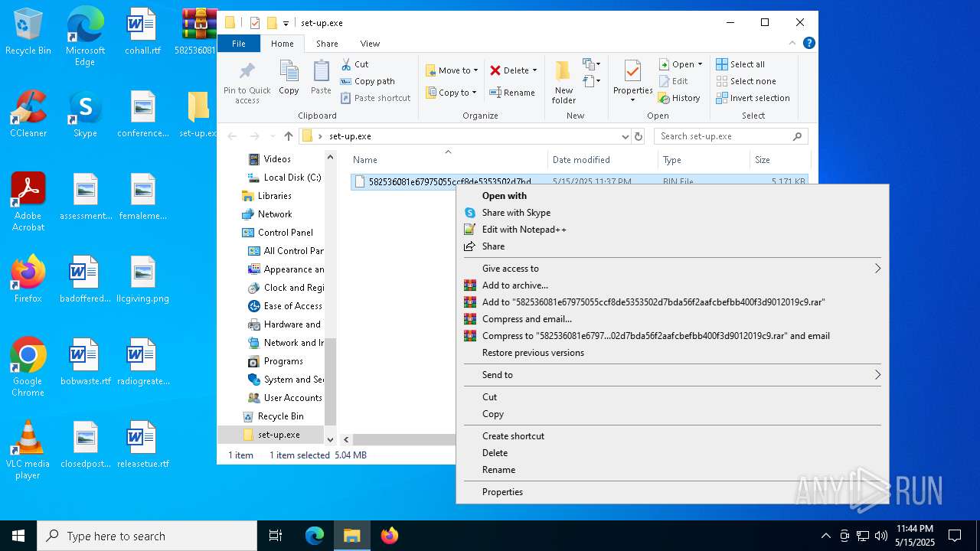Click Firefox icon in taskbar
The height and width of the screenshot is (551, 980).
(390, 536)
